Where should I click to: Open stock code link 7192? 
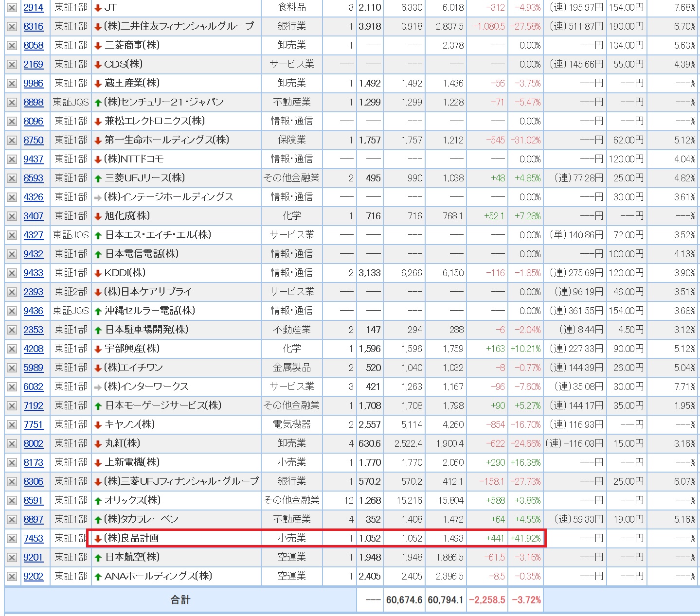34,406
